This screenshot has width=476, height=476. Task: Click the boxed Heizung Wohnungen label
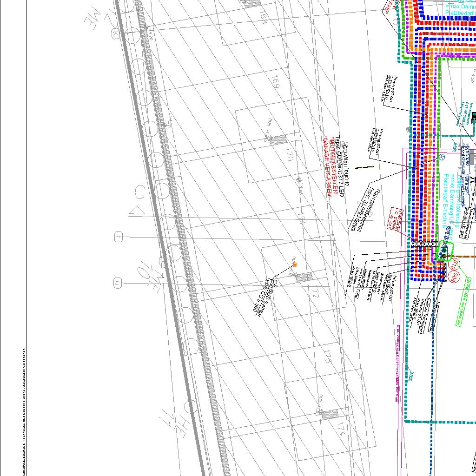(424, 316)
